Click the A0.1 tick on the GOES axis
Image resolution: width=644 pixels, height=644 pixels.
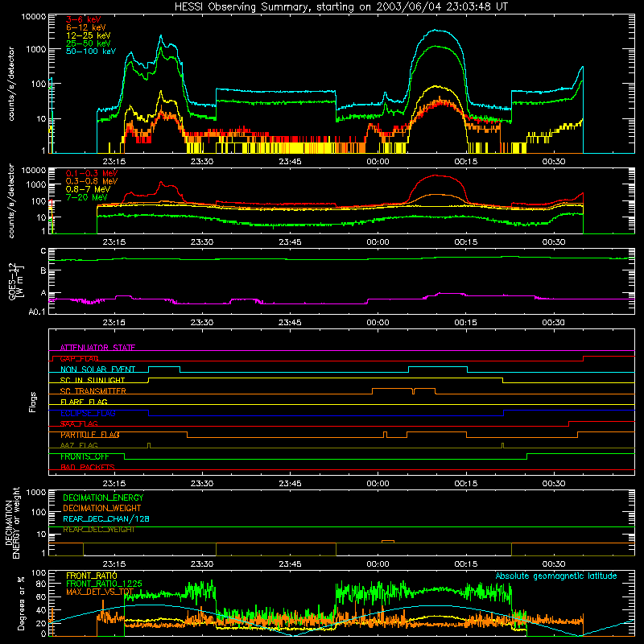click(37, 312)
